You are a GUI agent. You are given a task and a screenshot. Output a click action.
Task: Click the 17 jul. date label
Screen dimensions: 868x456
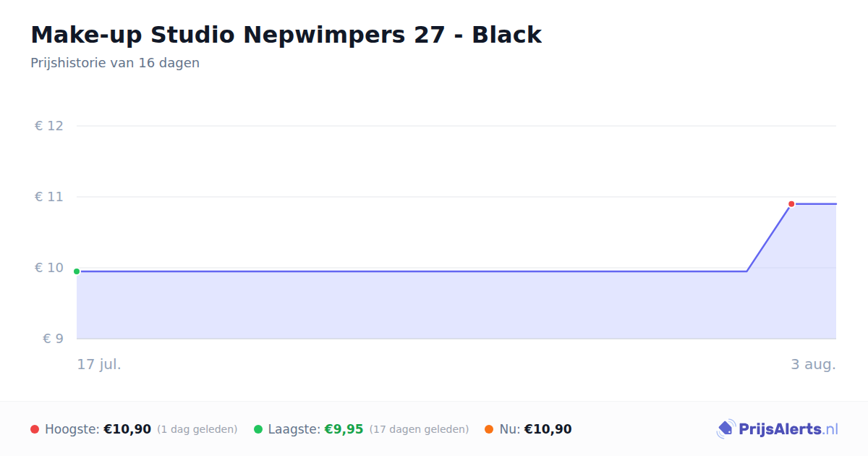pos(99,364)
